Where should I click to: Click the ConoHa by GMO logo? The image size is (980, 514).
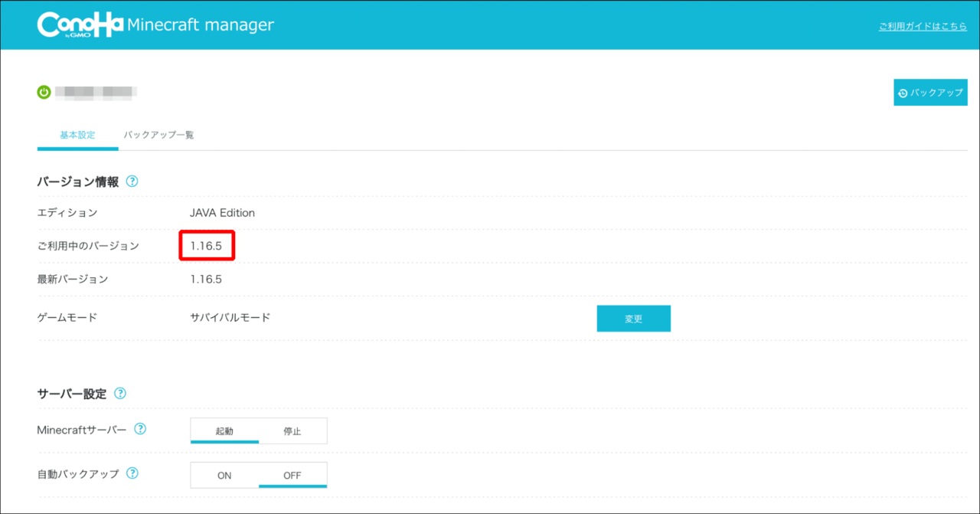(x=80, y=25)
